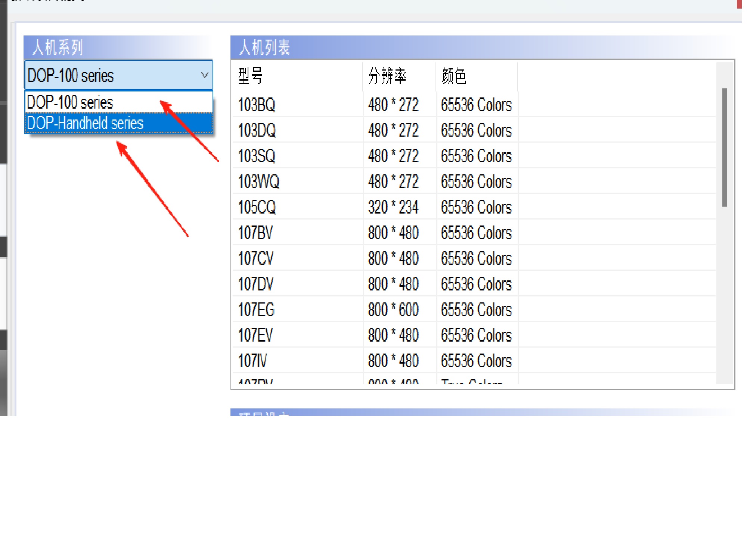Click the model list vertical scrollbar thumb
747x560 pixels.
[725, 147]
